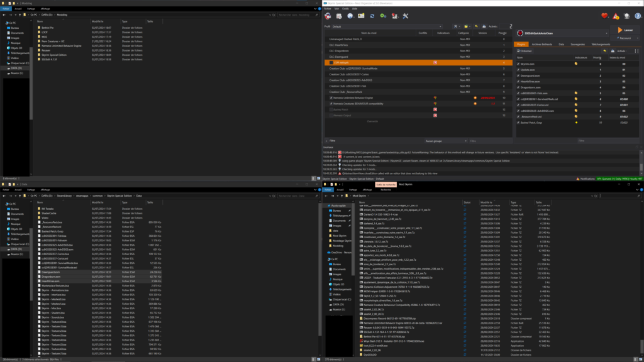The width and height of the screenshot is (644, 362).
Task: Click red flag icon on Nemesis Output row
Action: pyautogui.click(x=435, y=116)
